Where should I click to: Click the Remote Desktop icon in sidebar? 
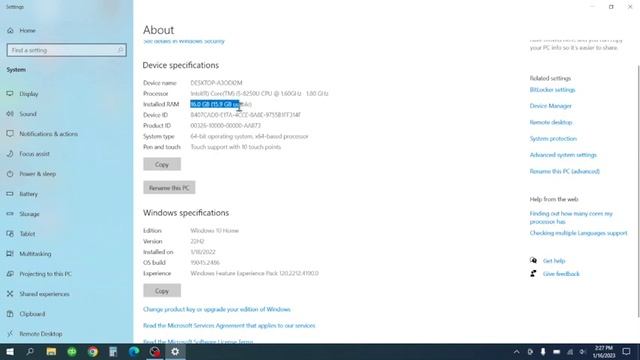10,334
